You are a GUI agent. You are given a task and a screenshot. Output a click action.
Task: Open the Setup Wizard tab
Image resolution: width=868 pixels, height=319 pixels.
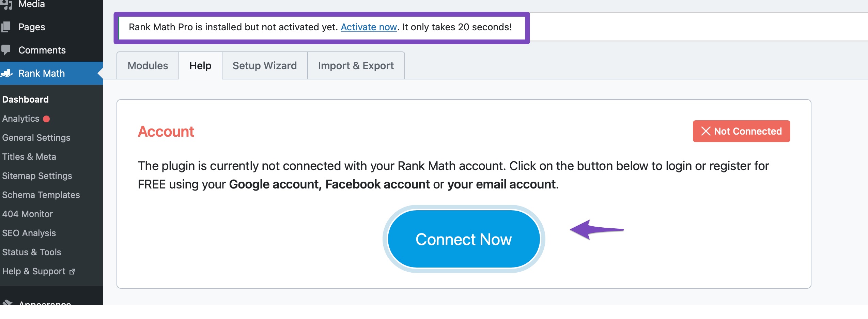pyautogui.click(x=265, y=65)
